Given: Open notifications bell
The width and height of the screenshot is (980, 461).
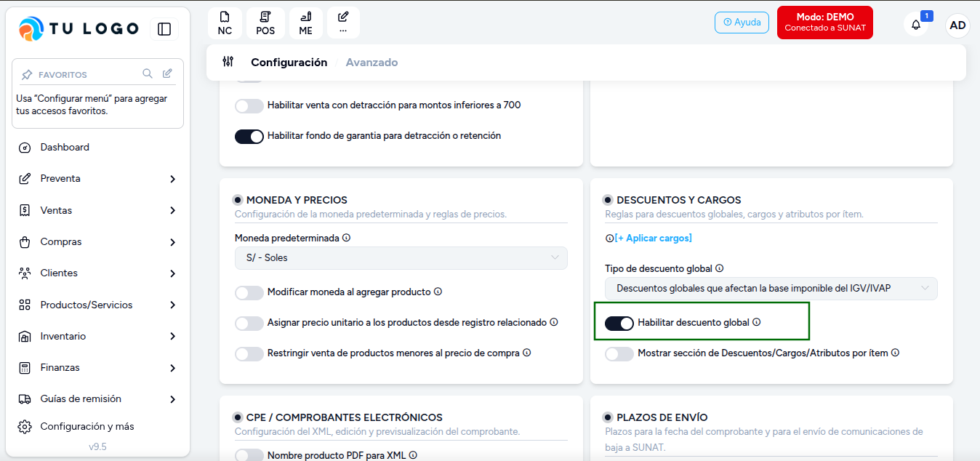Looking at the screenshot, I should coord(916,25).
